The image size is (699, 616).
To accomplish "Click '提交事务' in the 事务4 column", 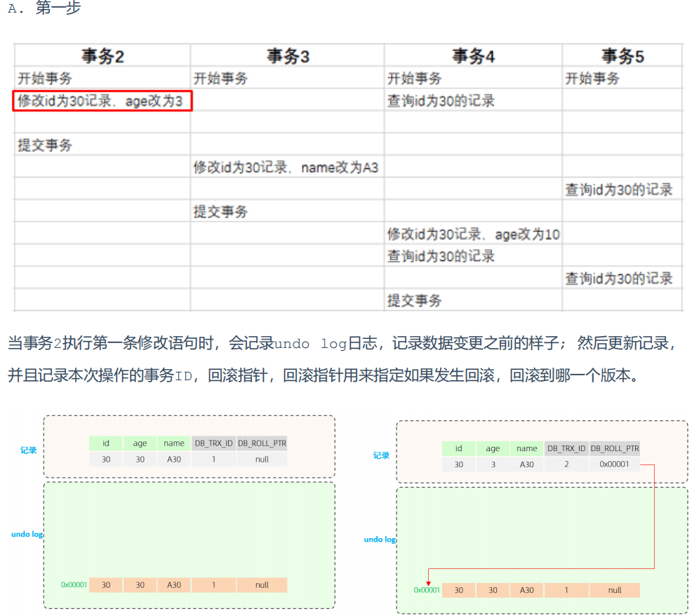I will pos(414,300).
